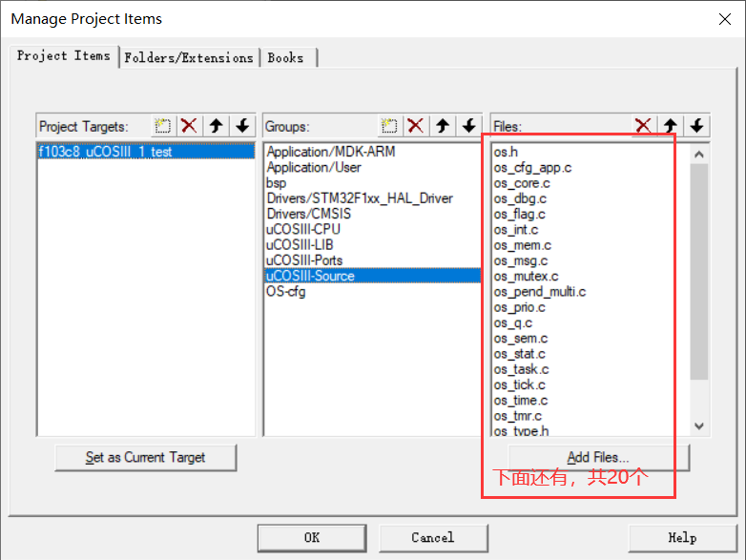The width and height of the screenshot is (746, 560).
Task: Open Help for this dialog
Action: click(x=683, y=538)
